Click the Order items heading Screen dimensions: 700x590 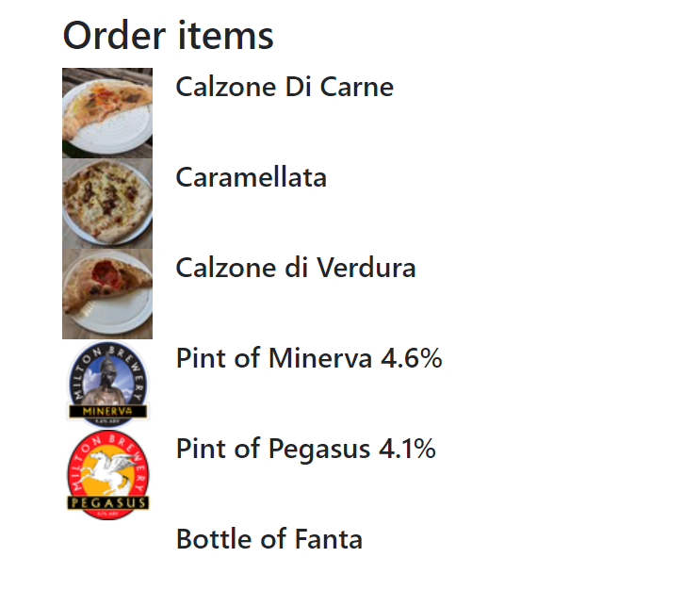[169, 37]
